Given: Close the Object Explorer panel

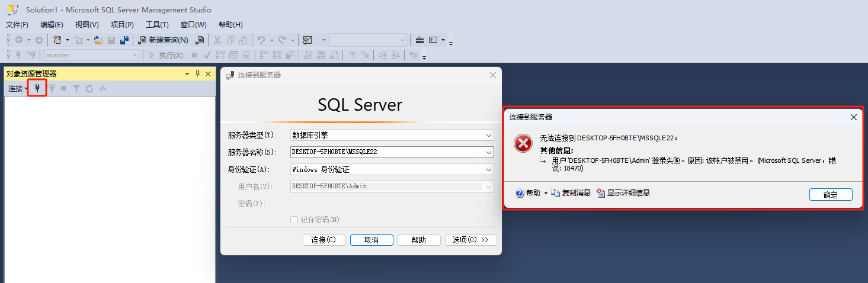Looking at the screenshot, I should pos(208,73).
